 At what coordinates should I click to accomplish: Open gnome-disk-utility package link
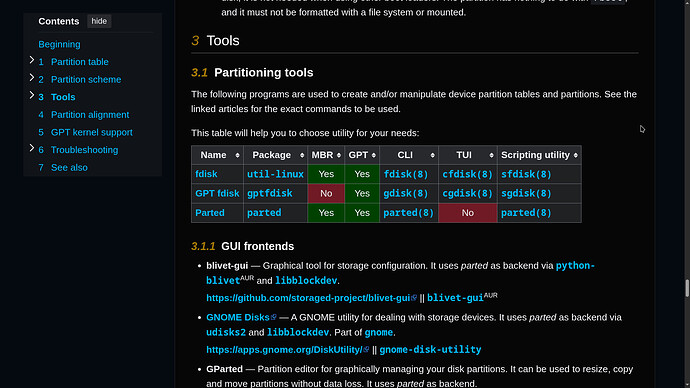point(430,350)
